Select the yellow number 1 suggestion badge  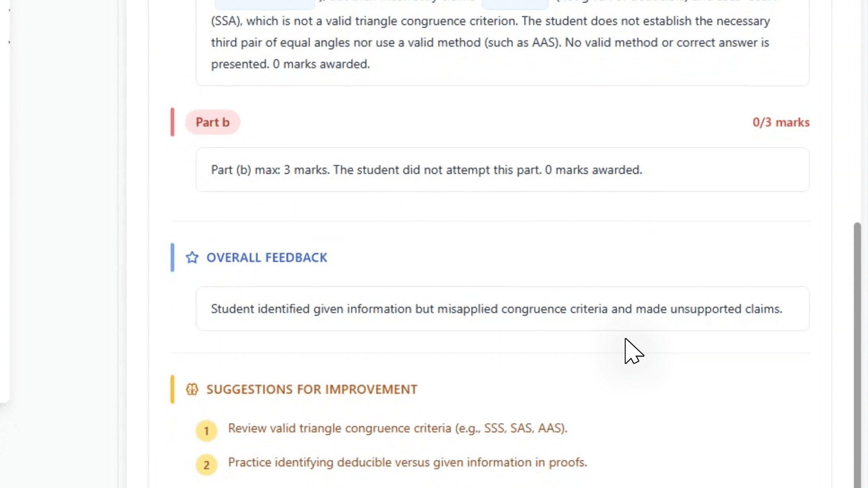tap(206, 431)
